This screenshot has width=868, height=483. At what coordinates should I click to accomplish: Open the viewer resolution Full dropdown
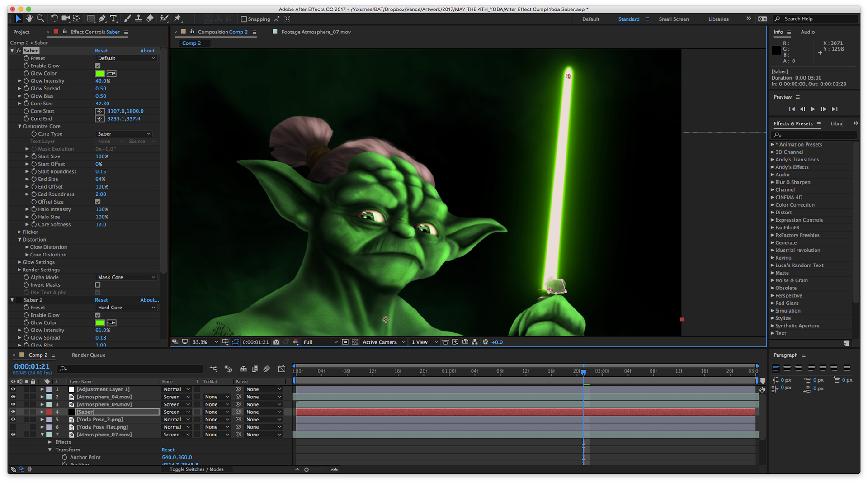click(x=320, y=342)
